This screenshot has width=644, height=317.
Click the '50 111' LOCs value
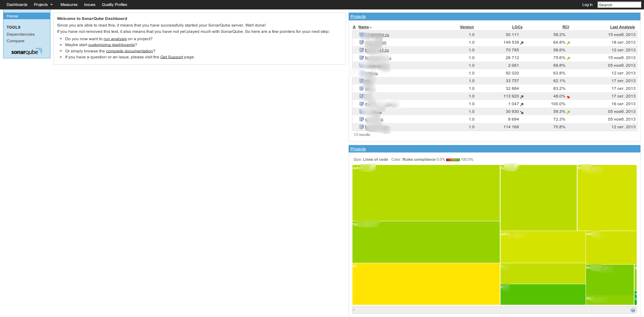(x=512, y=35)
